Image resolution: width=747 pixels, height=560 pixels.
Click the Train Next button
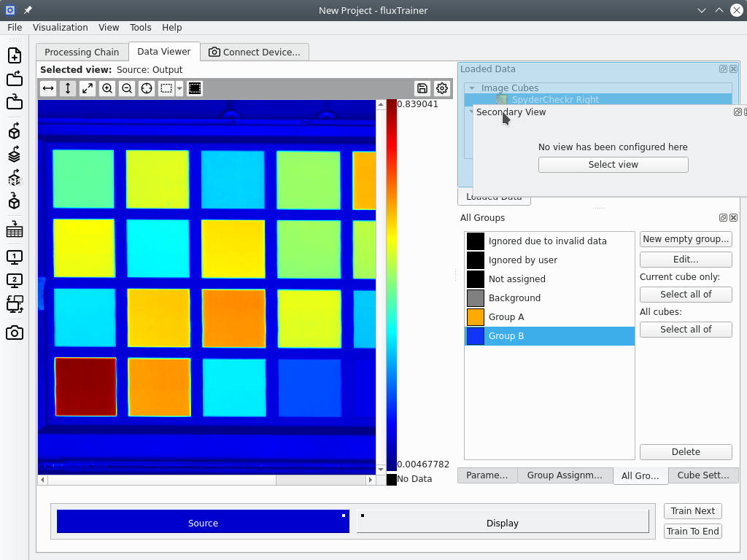point(693,511)
